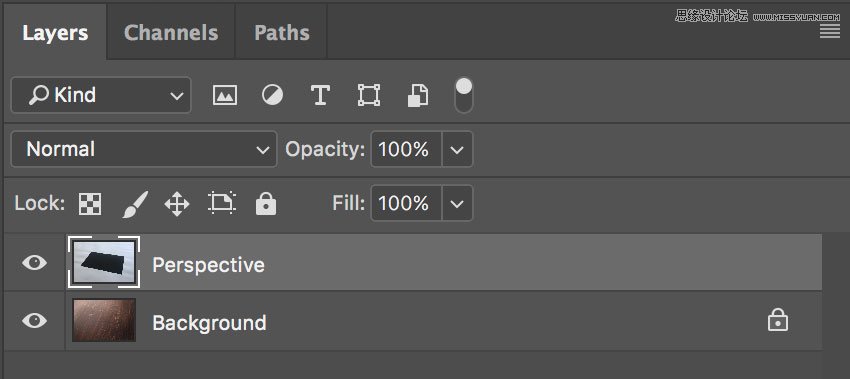Prevent auto-nesting artboard lock icon

point(222,203)
